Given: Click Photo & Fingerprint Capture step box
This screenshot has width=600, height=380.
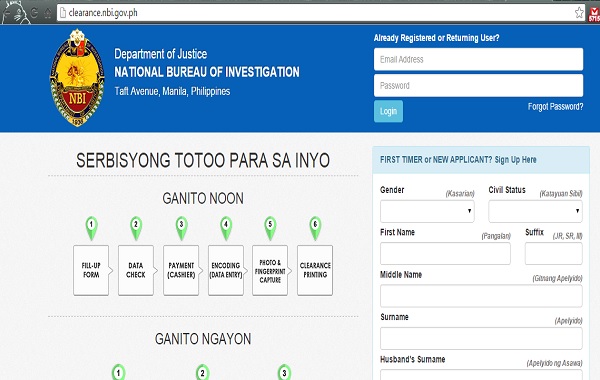Looking at the screenshot, I should pyautogui.click(x=270, y=270).
